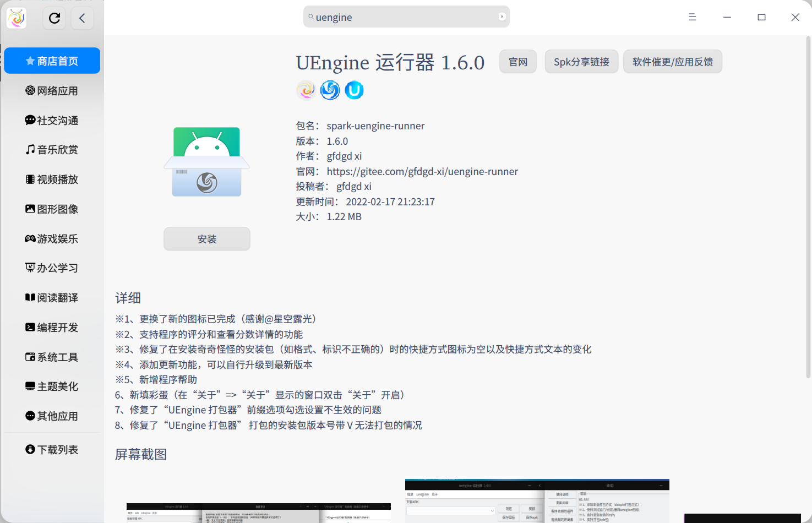812x523 pixels.
Task: Click the back arrow navigation icon
Action: 82,18
